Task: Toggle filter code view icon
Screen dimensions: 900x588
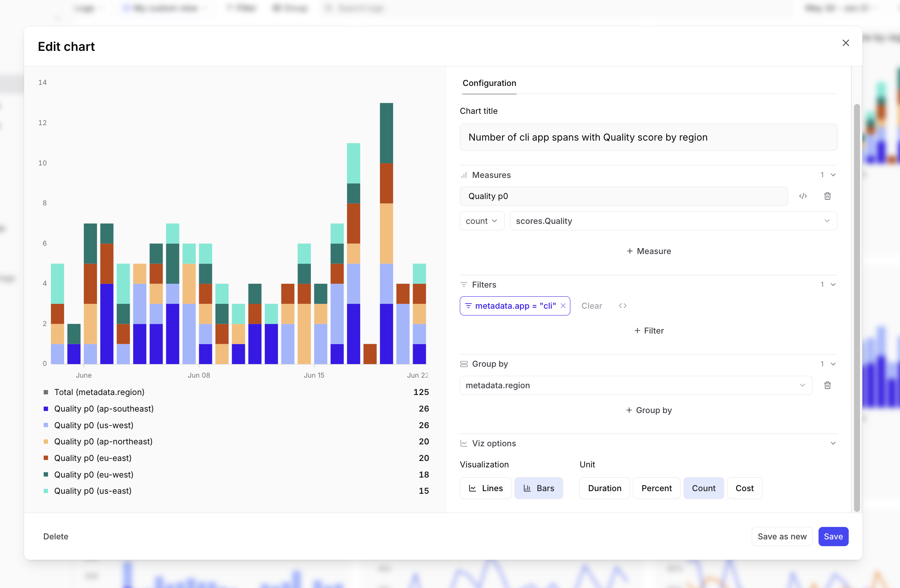Action: (622, 306)
